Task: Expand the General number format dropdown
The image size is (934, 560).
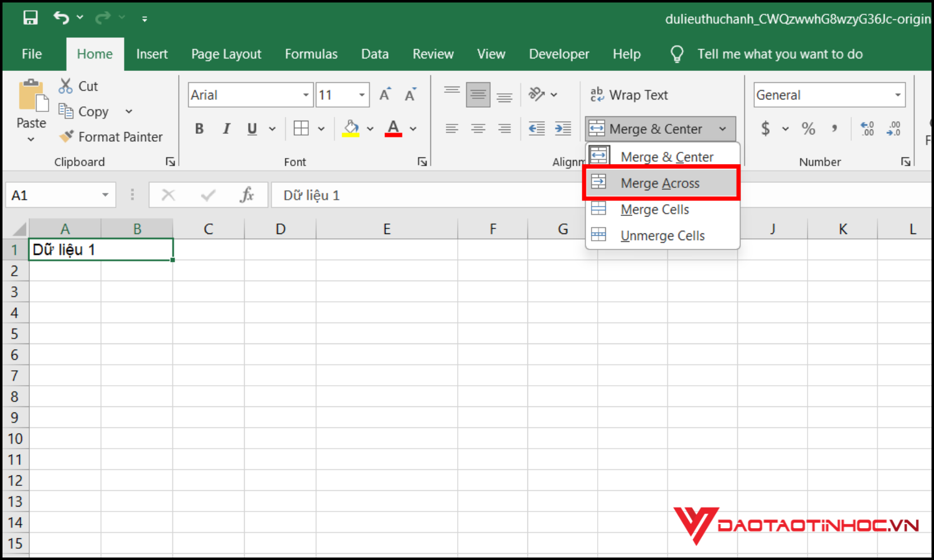Action: pos(897,95)
